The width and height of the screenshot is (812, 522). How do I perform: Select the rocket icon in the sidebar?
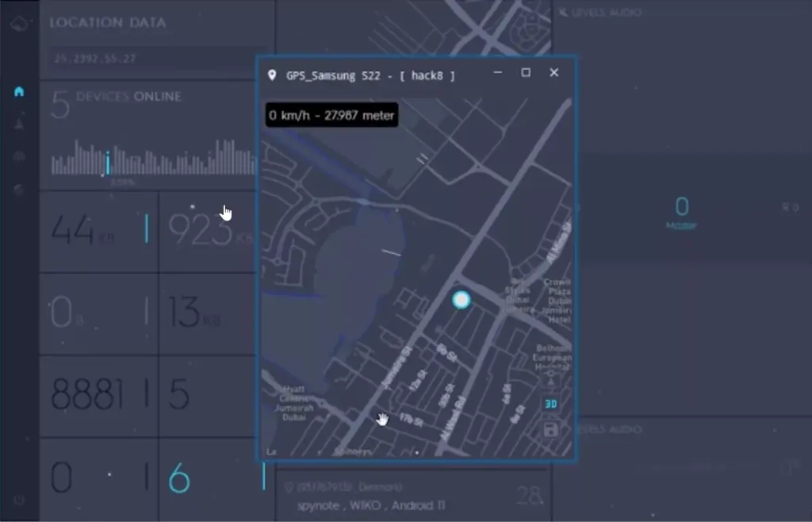(19, 124)
